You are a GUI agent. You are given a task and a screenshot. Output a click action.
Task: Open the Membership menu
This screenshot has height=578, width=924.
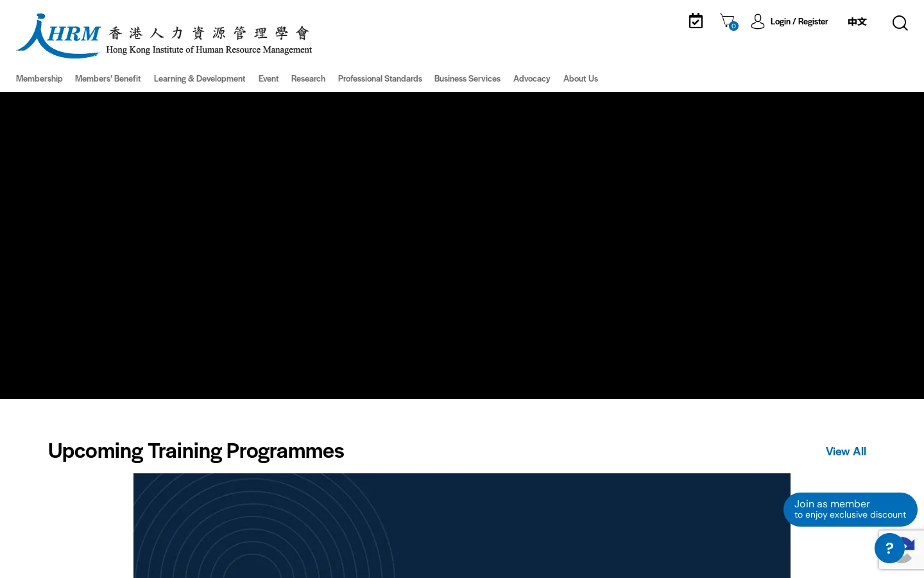click(39, 79)
